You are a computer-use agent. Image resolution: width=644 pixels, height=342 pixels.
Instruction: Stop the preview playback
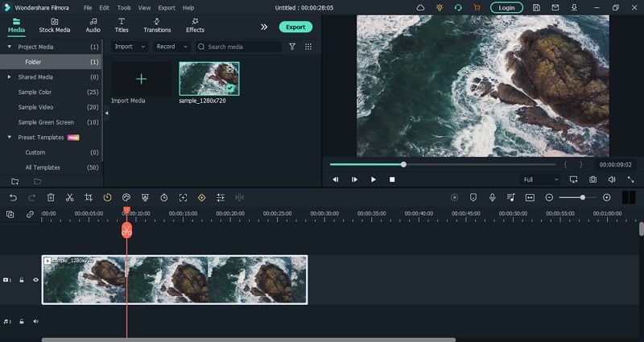tap(392, 179)
